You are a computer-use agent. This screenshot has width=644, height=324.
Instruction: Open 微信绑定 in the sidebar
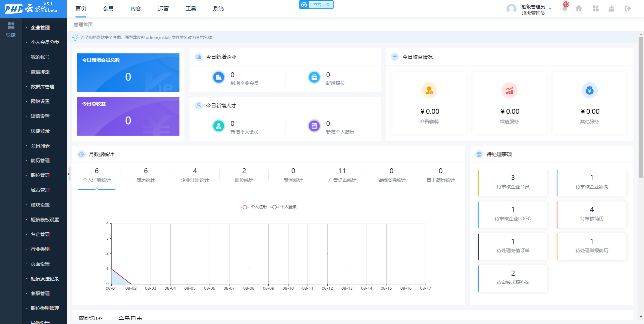[x=40, y=72]
